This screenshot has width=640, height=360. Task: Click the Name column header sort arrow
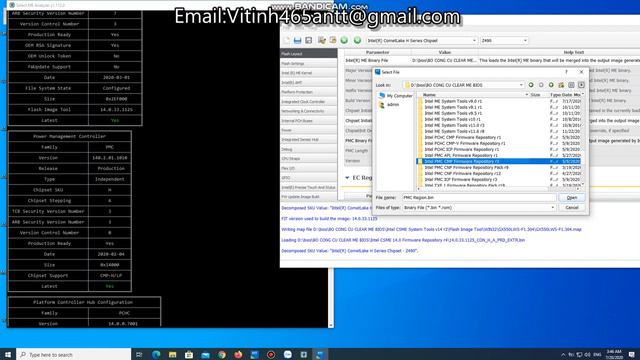click(526, 95)
